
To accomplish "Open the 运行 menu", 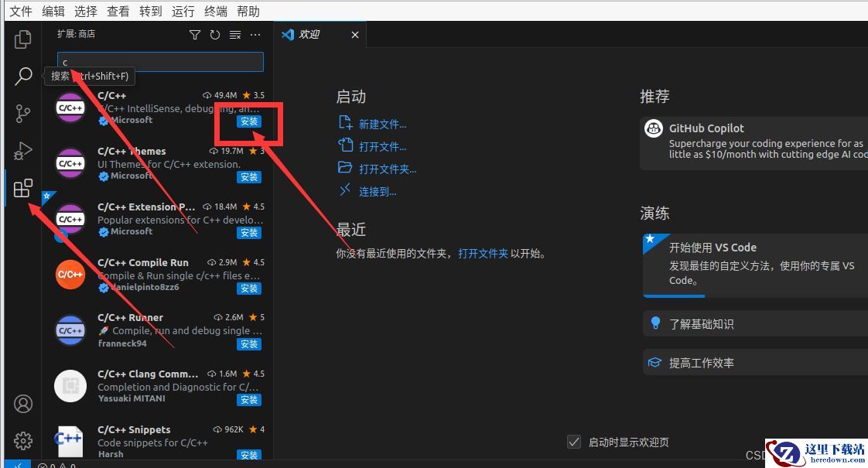I will tap(183, 11).
